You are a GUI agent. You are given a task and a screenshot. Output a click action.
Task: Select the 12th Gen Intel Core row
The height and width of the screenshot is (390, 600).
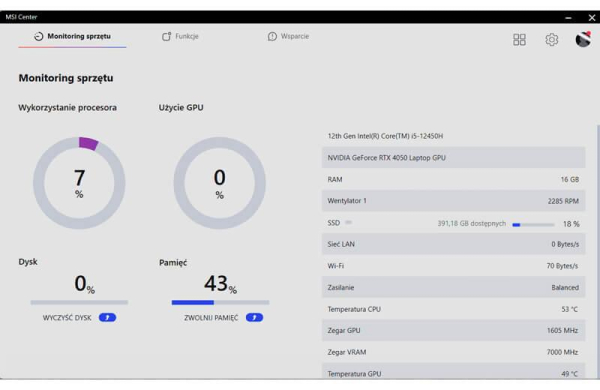tap(453, 136)
